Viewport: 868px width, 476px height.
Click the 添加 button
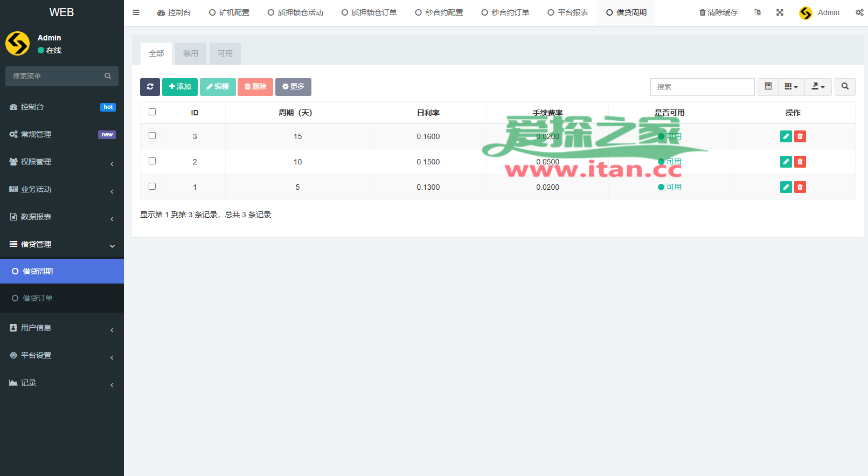tap(180, 87)
